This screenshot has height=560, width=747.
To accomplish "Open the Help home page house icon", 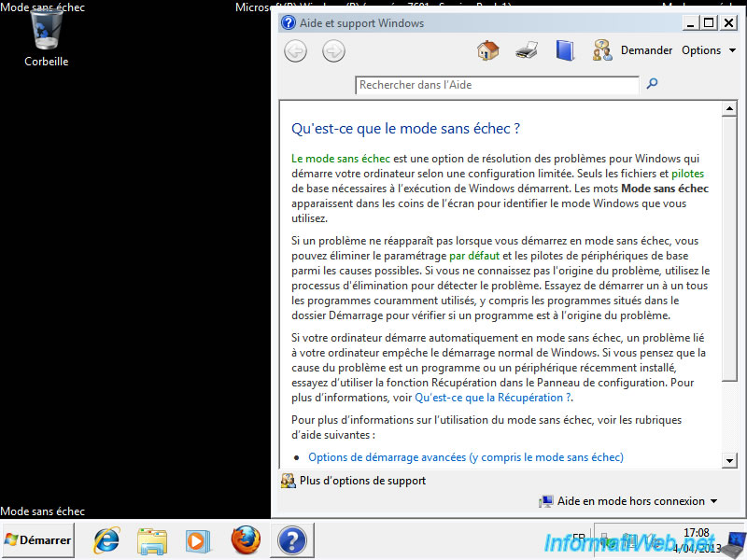I will point(487,50).
